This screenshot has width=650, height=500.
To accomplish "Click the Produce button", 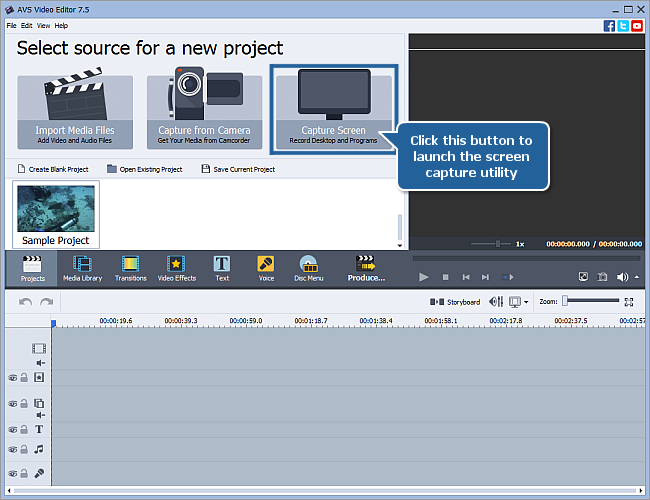I will (366, 269).
